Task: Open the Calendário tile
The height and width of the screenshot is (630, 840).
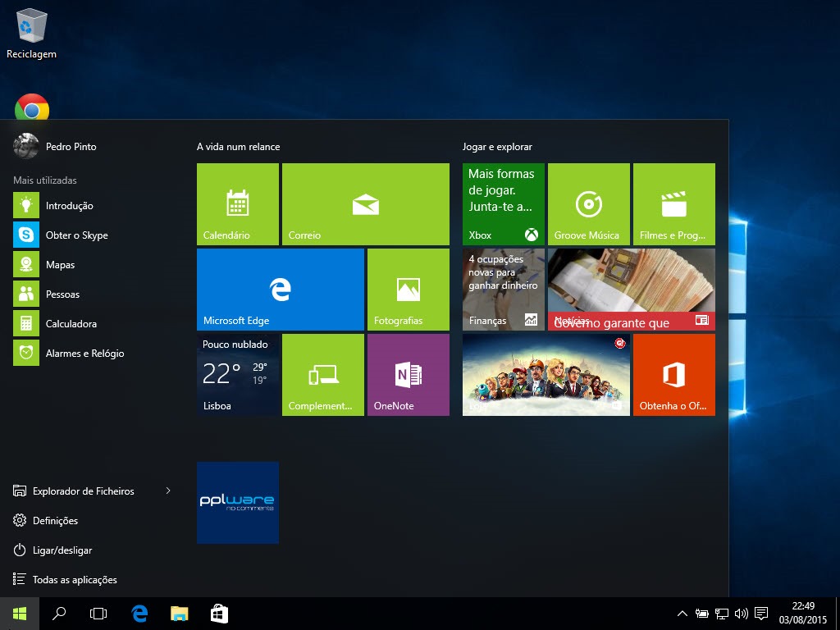Action: click(x=238, y=203)
